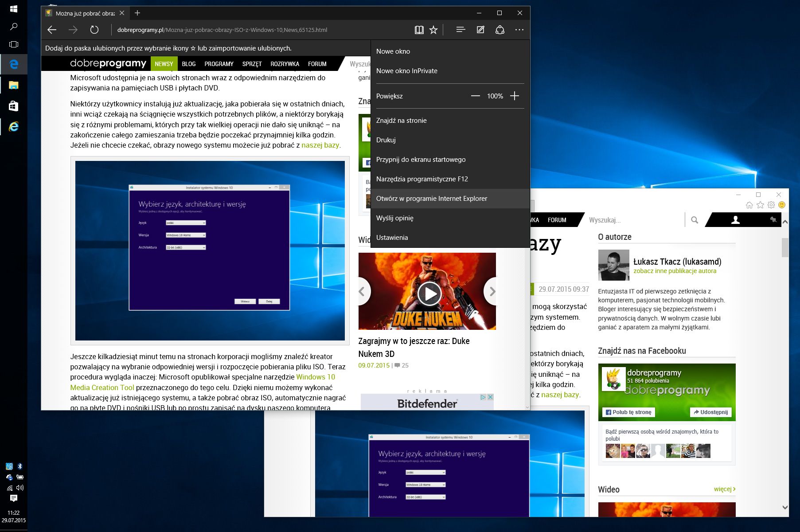Open Internet Explorer settings gear icon
Image resolution: width=800 pixels, height=532 pixels.
(x=771, y=205)
